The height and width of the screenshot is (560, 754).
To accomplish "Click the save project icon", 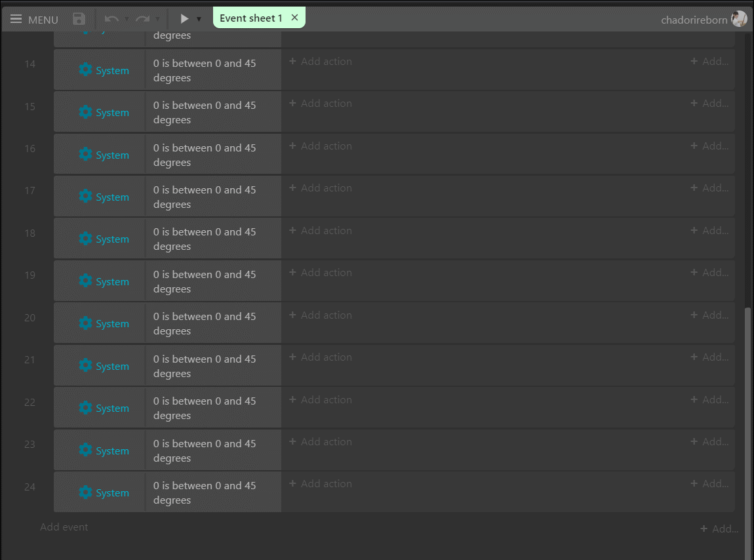I will click(78, 19).
